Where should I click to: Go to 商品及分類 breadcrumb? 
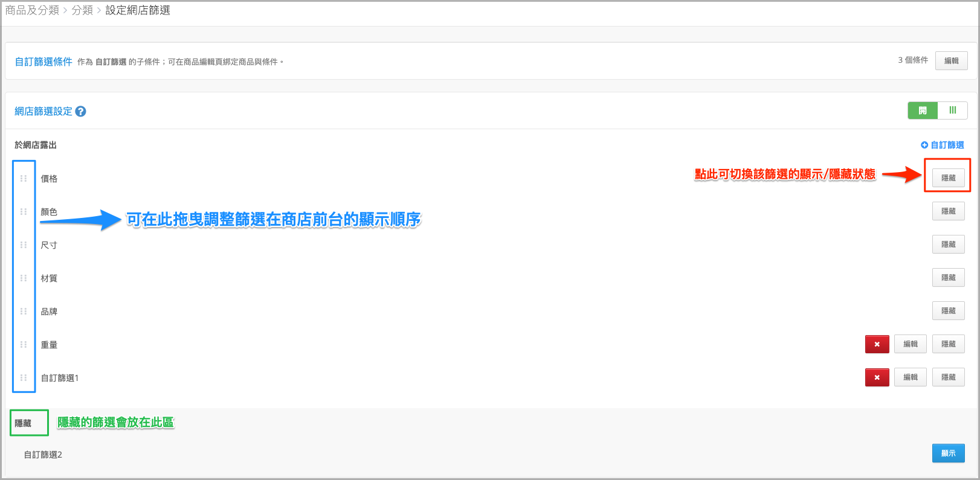32,10
